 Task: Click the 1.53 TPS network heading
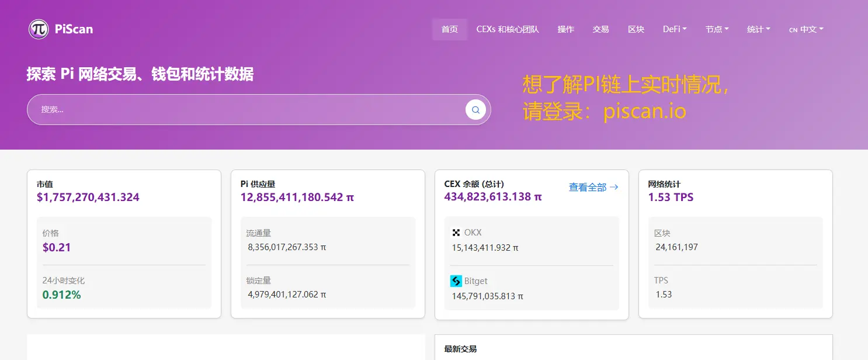(x=671, y=197)
